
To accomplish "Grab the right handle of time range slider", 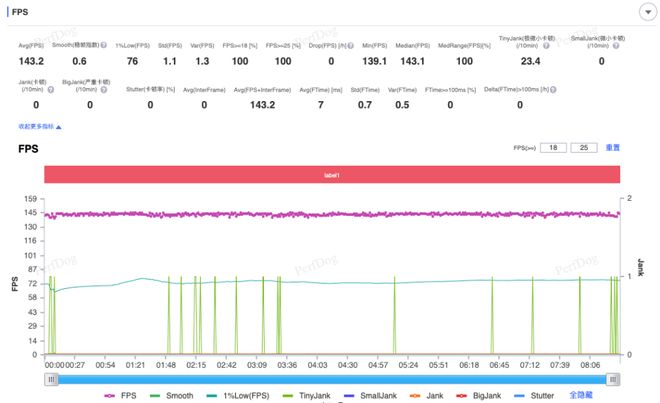I will [x=614, y=379].
